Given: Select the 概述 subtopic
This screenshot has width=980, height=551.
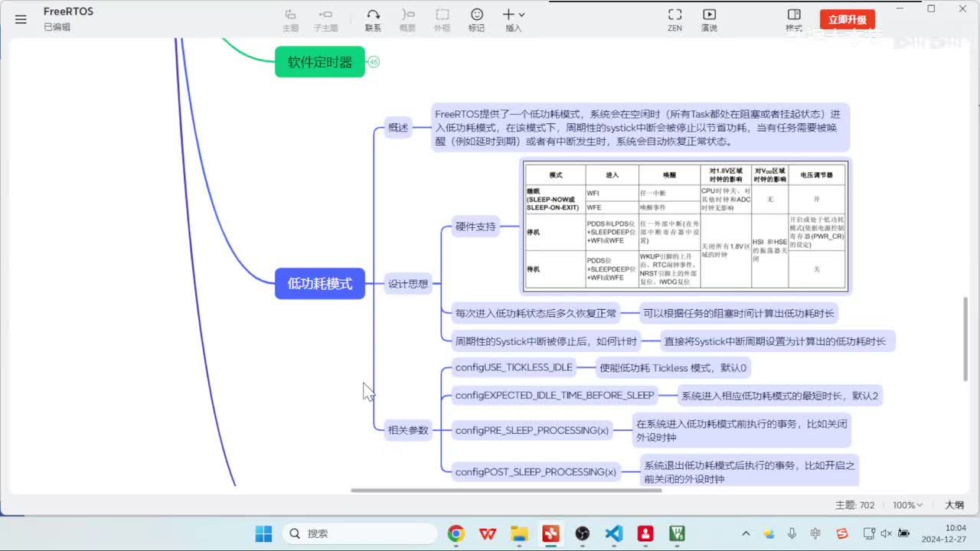Looking at the screenshot, I should [398, 128].
